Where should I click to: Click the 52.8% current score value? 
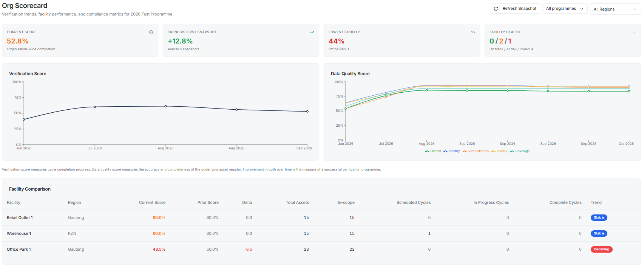coord(18,41)
